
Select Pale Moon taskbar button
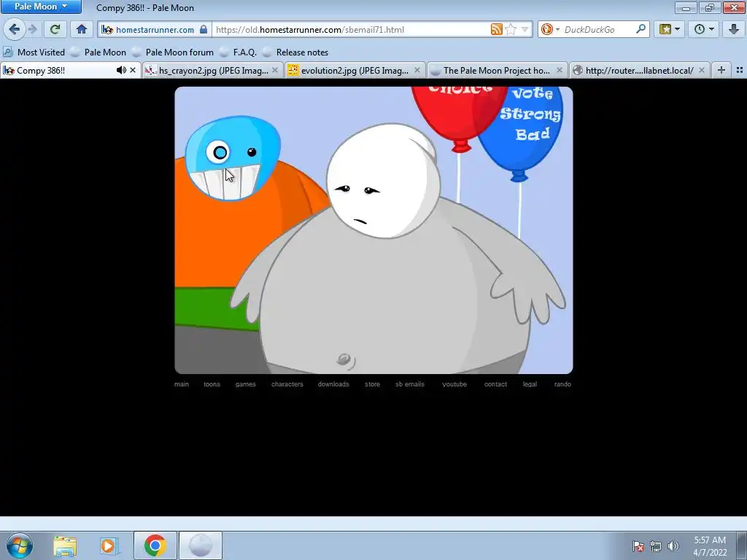click(201, 545)
